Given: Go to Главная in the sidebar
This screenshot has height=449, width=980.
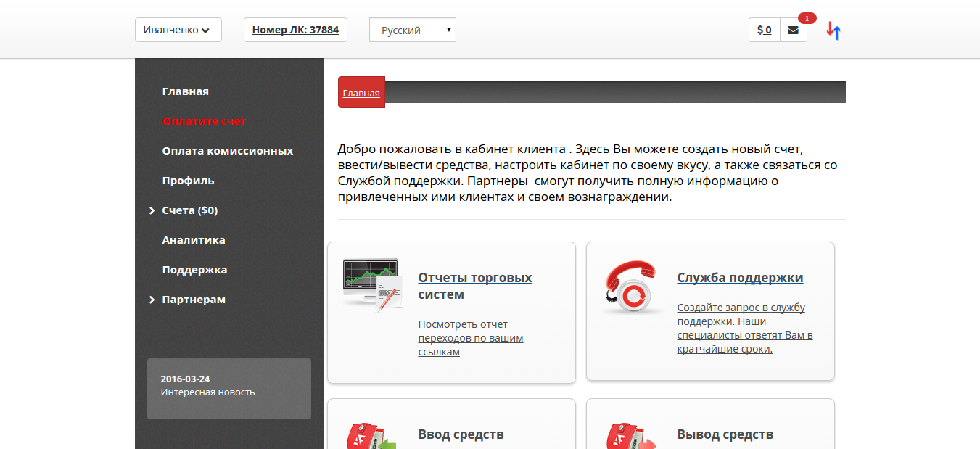Looking at the screenshot, I should tap(186, 91).
